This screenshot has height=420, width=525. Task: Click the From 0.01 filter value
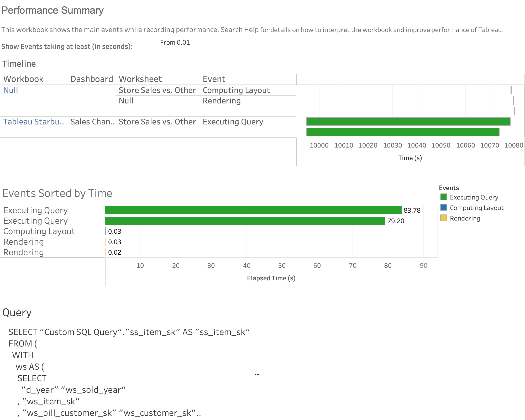pyautogui.click(x=175, y=43)
